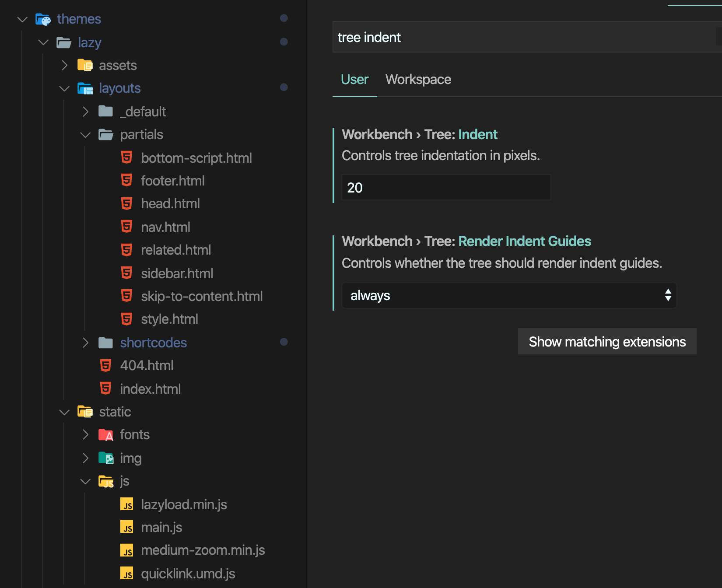Switch to the Workspace settings tab
The image size is (722, 588).
(418, 79)
